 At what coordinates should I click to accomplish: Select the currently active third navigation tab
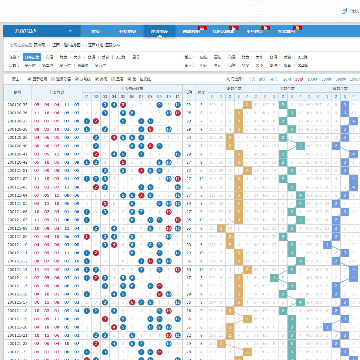[x=160, y=32]
